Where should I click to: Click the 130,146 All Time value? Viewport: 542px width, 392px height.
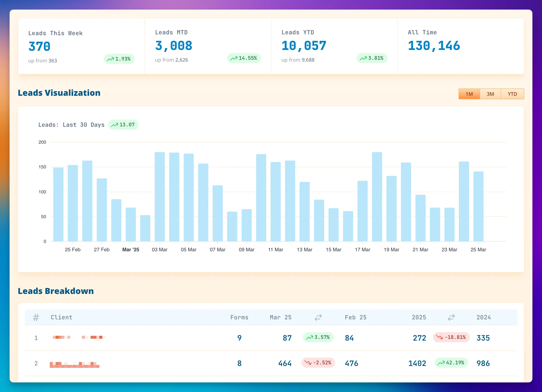click(x=434, y=46)
